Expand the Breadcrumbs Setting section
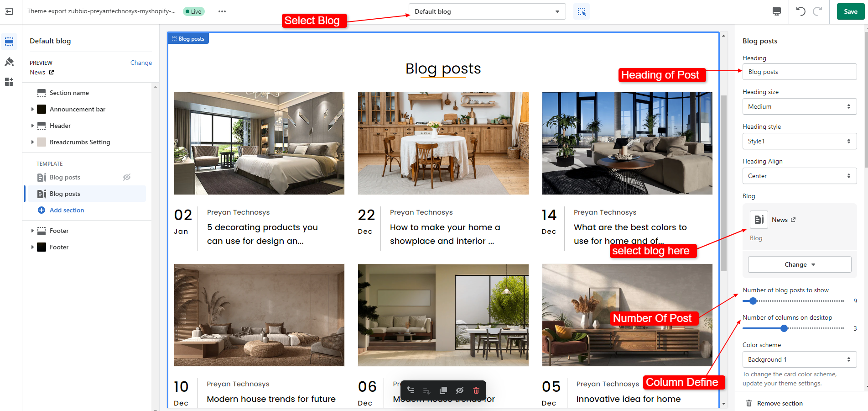This screenshot has height=411, width=868. click(x=32, y=142)
